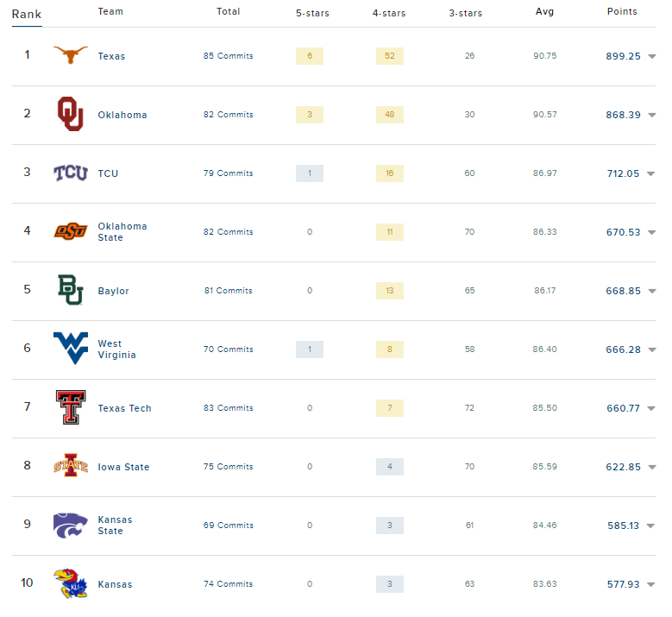Sort by the Rank column header

coord(27,14)
